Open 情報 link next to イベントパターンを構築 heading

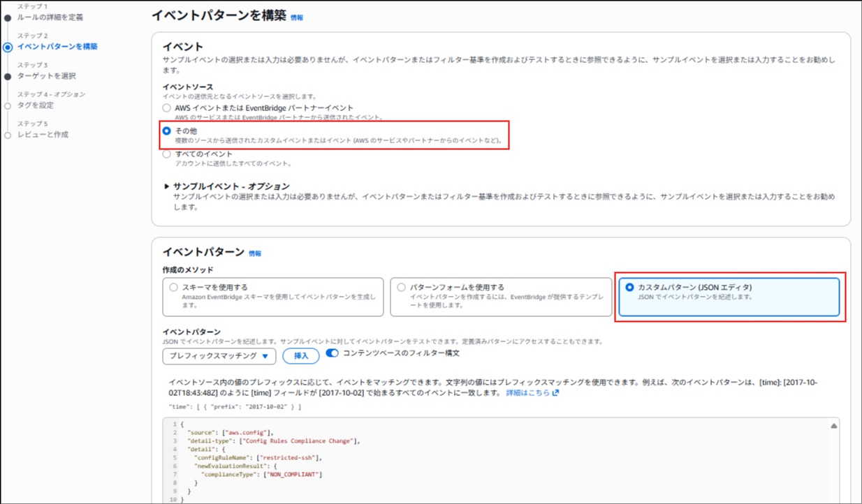[297, 17]
